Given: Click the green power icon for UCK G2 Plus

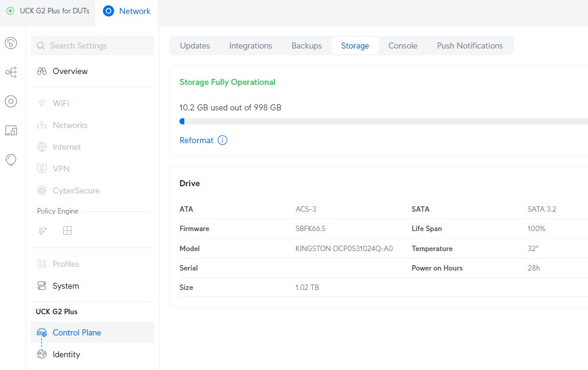Looking at the screenshot, I should [x=10, y=11].
